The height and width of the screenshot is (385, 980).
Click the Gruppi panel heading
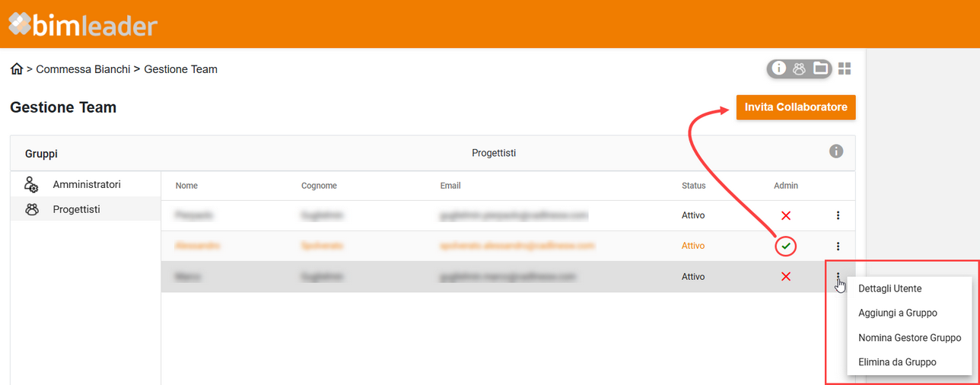point(41,154)
